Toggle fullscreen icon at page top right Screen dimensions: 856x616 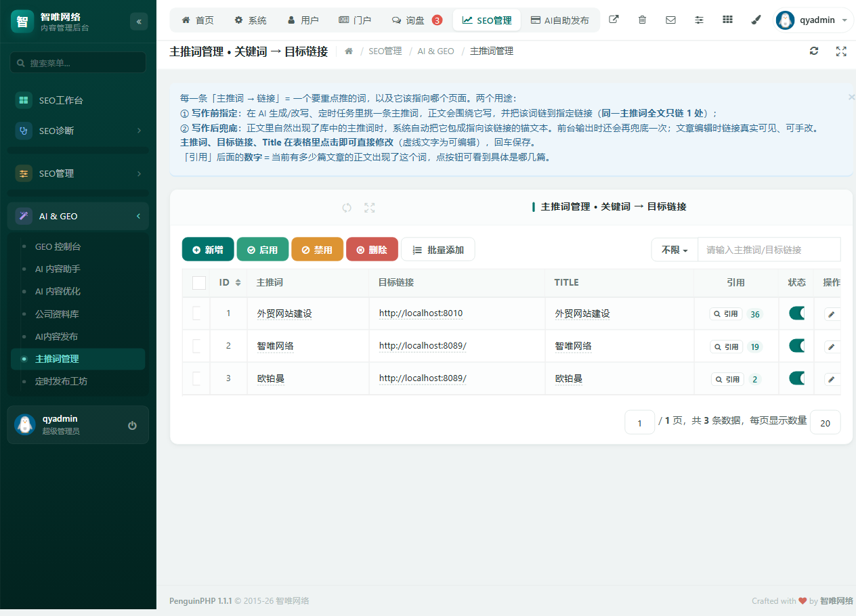[841, 51]
